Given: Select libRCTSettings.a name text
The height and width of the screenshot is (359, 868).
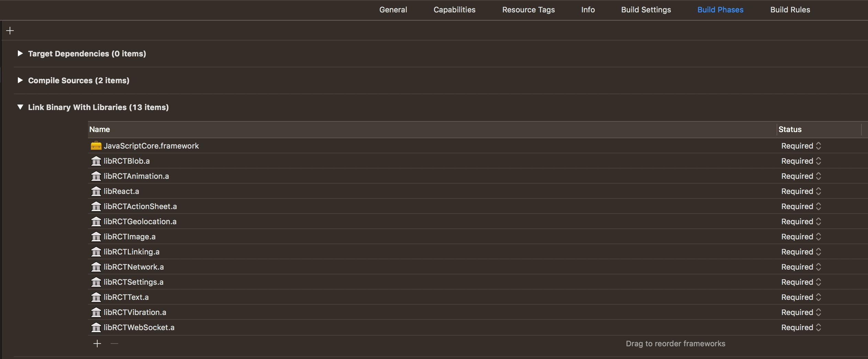Looking at the screenshot, I should (x=134, y=282).
